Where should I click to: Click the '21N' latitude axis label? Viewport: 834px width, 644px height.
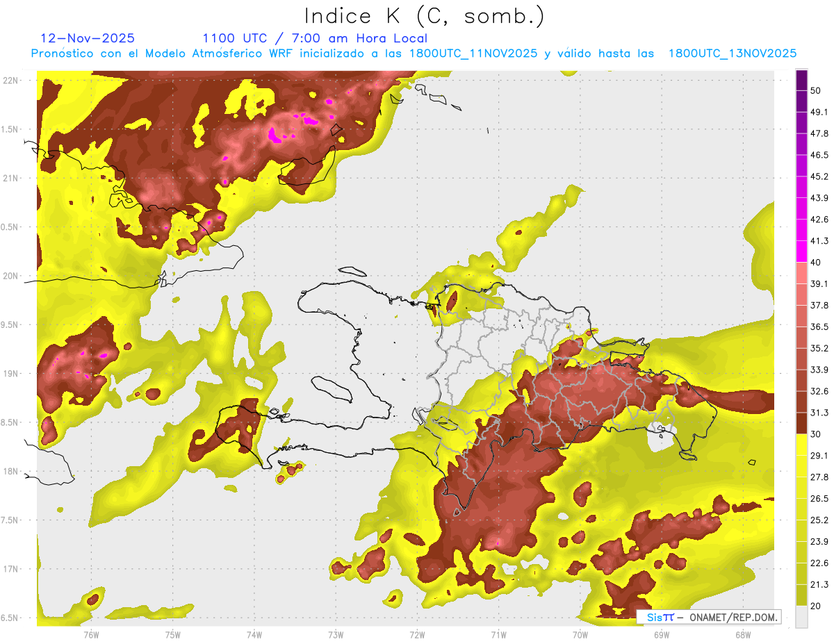pos(10,178)
